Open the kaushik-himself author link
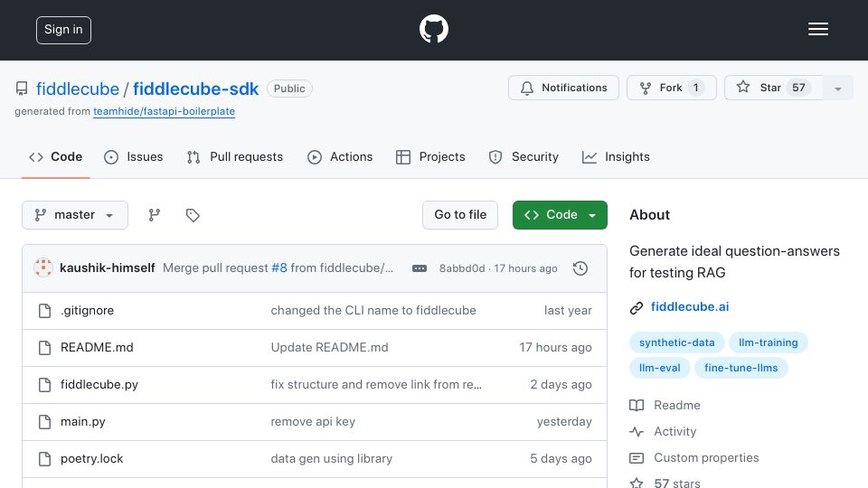The width and height of the screenshot is (868, 488). coord(107,267)
